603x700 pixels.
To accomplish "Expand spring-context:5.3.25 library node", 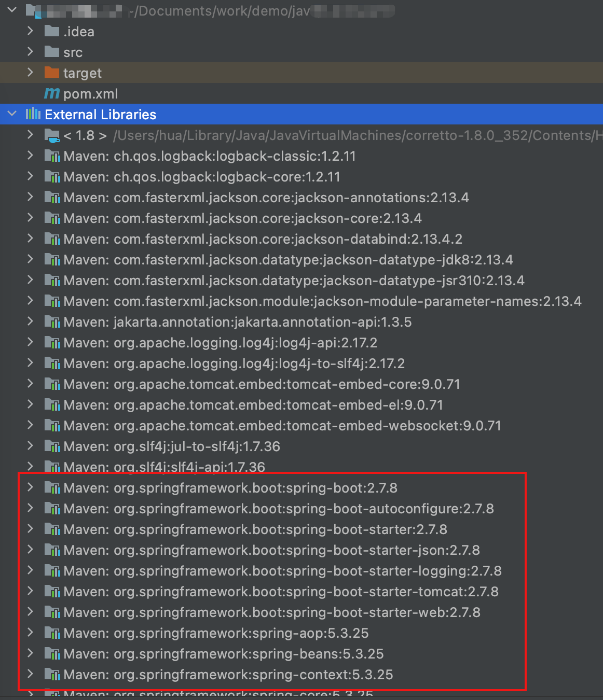I will pos(30,674).
